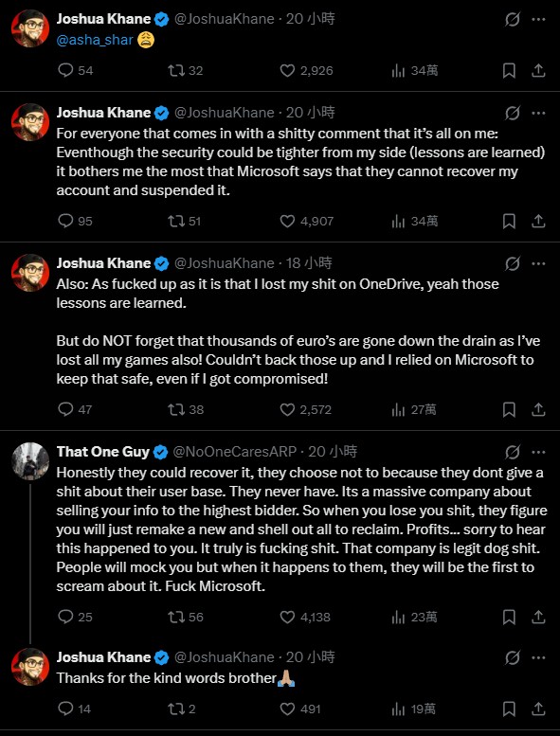This screenshot has height=736, width=560.
Task: Open Joshua Khane's avatar on the last tweet
Action: pos(30,667)
